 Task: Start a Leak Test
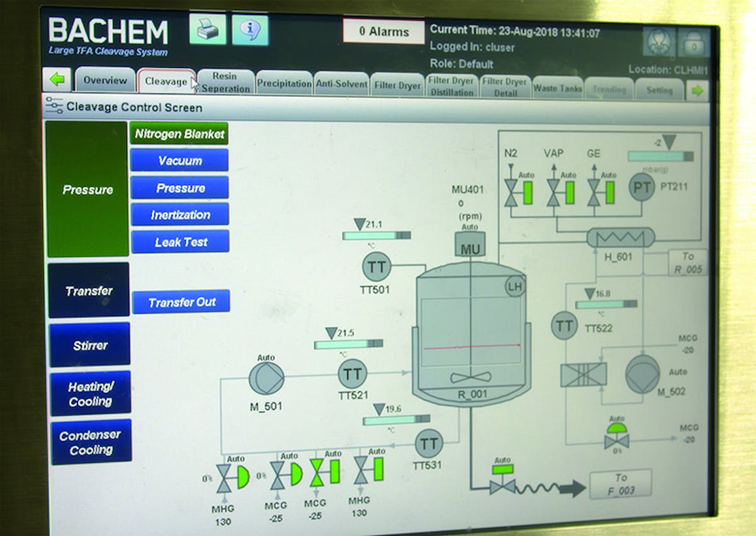pyautogui.click(x=180, y=241)
